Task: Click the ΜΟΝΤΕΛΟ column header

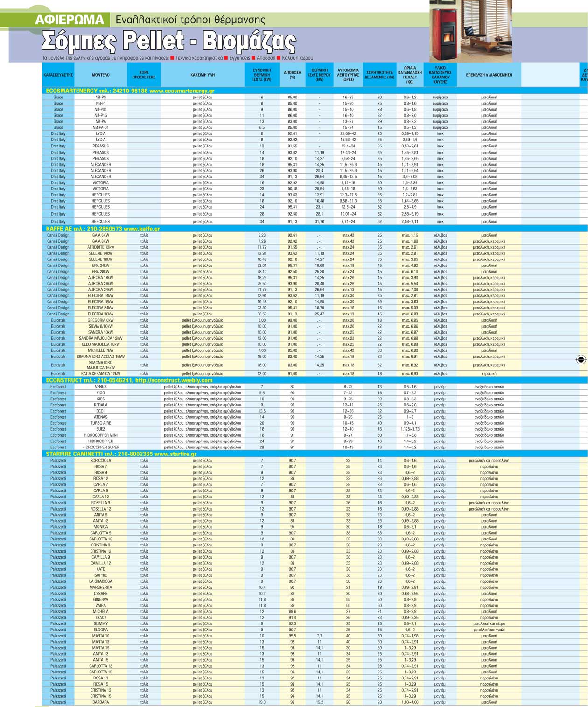Action: pyautogui.click(x=100, y=75)
